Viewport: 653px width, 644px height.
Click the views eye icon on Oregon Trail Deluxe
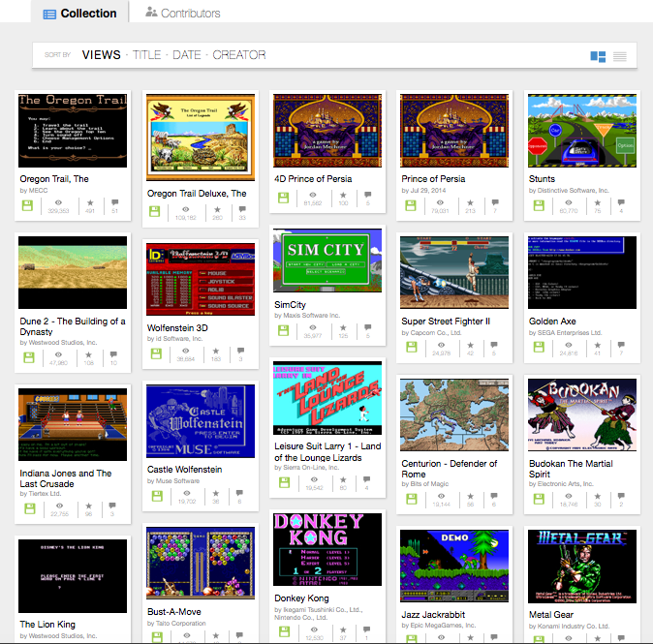coord(186,209)
